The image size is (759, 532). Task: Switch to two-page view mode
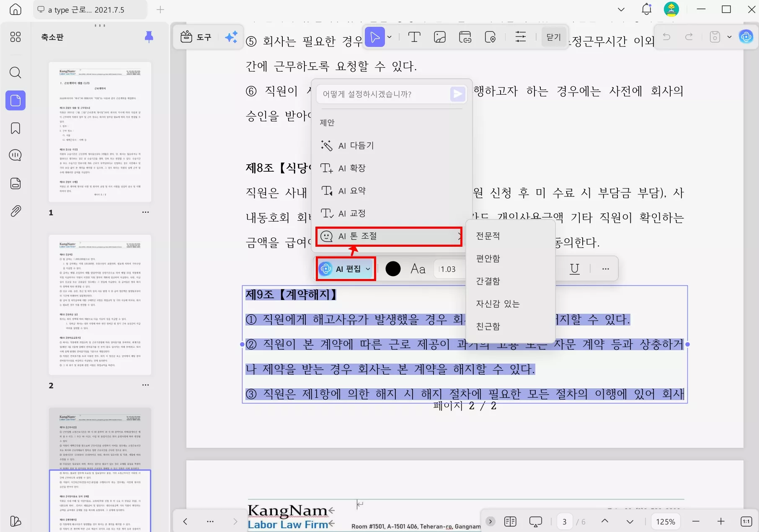point(510,521)
